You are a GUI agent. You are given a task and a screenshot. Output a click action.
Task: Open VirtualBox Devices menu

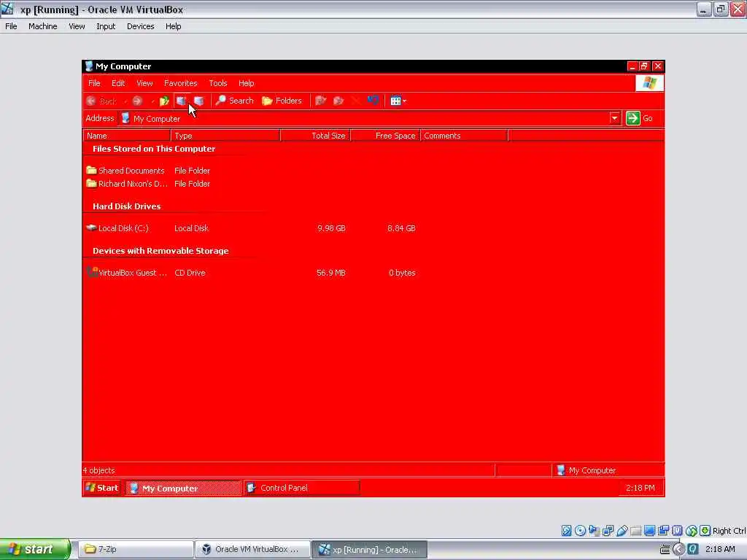[x=141, y=26]
